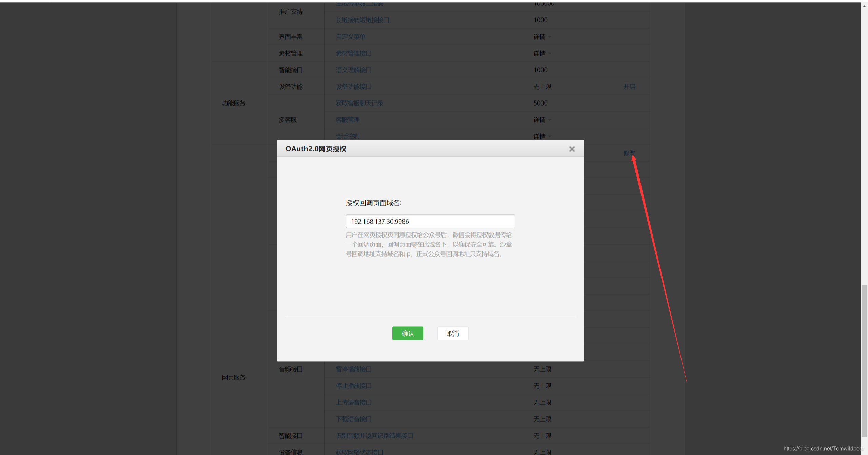This screenshot has width=868, height=455.
Task: Open the 自定义菜单 link
Action: [351, 37]
